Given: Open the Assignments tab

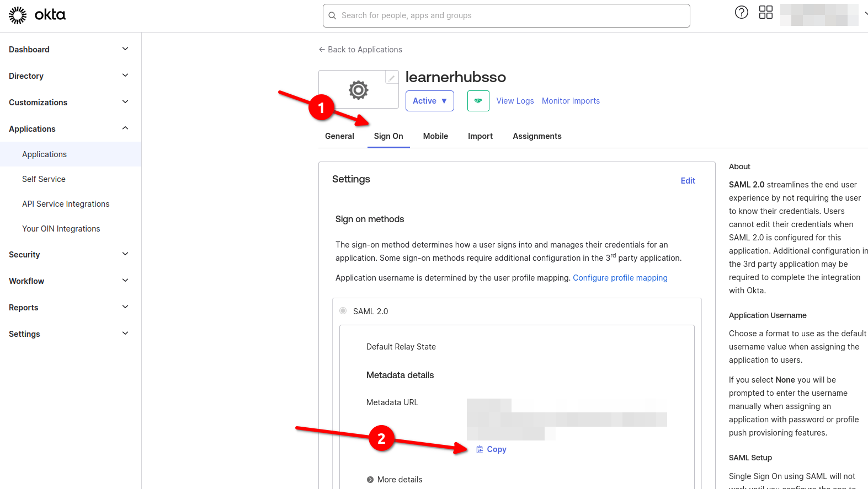Looking at the screenshot, I should [536, 136].
